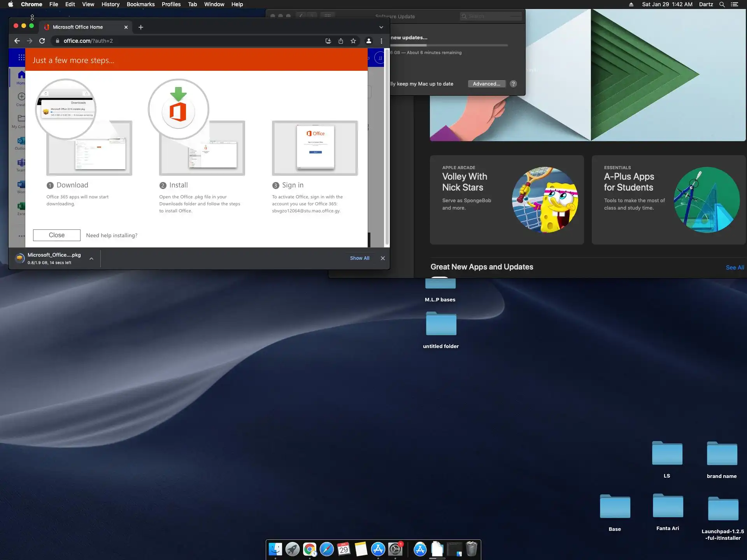Open Safari from the Dock

326,549
